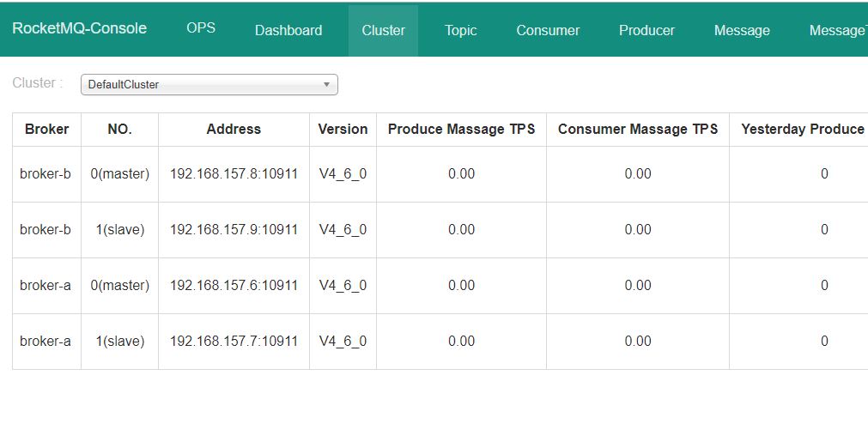Go to the Dashboard tab

coord(288,30)
